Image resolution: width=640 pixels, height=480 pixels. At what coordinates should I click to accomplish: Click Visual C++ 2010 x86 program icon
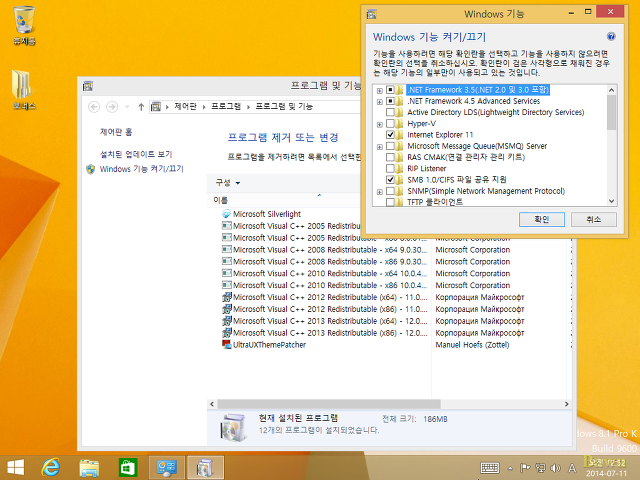227,285
